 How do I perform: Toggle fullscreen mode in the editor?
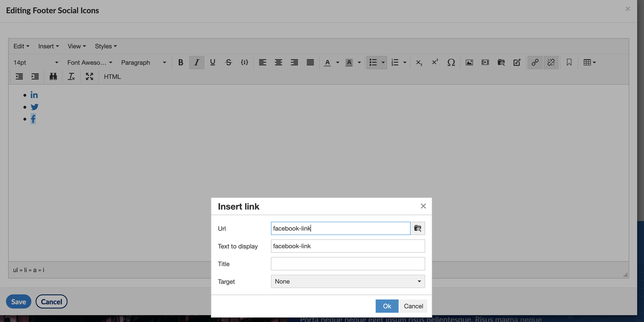pos(89,77)
